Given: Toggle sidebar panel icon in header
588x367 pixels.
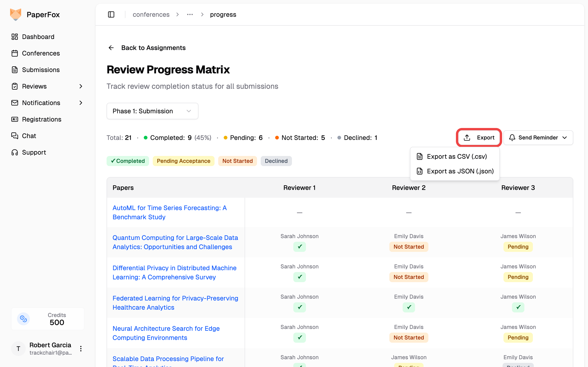Looking at the screenshot, I should 111,14.
